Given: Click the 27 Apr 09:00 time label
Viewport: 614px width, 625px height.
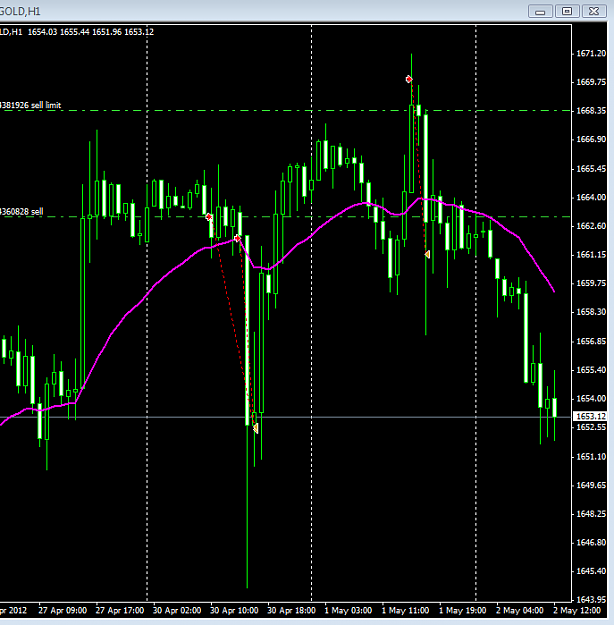Looking at the screenshot, I should coord(63,611).
